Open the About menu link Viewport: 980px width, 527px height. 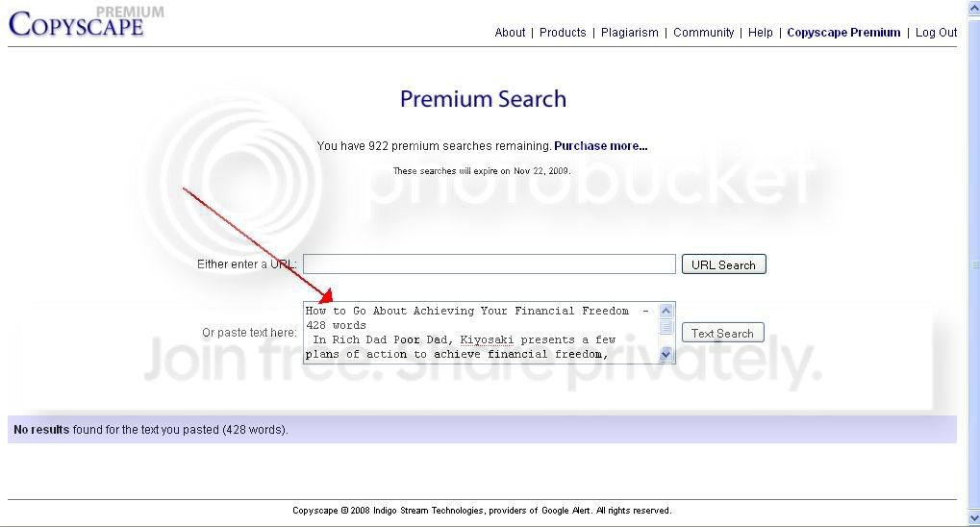point(510,33)
